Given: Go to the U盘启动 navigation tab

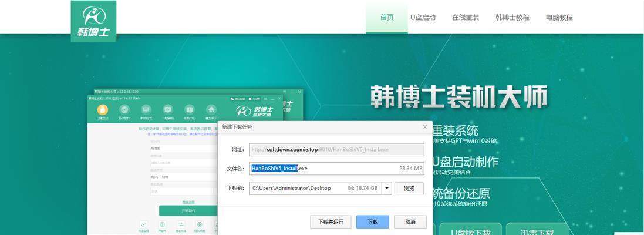Looking at the screenshot, I should point(423,17).
